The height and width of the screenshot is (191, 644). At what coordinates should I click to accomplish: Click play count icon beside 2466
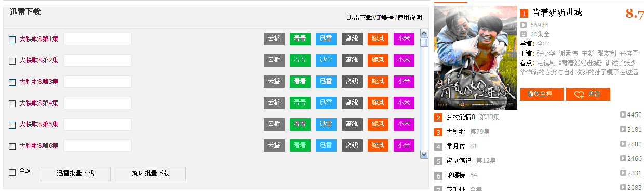coord(623,158)
